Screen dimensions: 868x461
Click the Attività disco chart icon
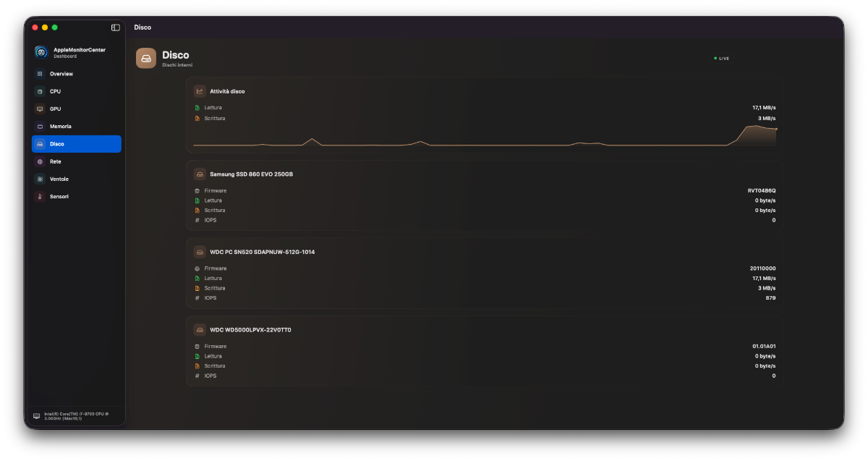pos(200,91)
